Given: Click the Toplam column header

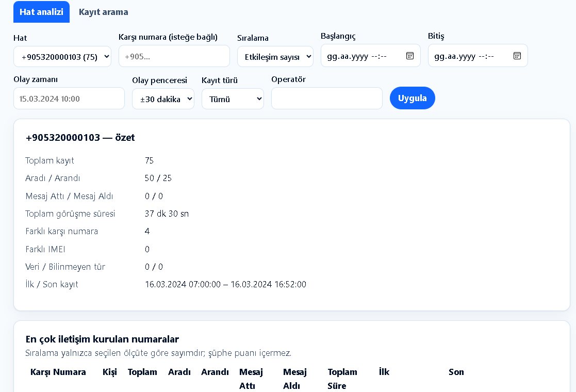Looking at the screenshot, I should tap(142, 372).
